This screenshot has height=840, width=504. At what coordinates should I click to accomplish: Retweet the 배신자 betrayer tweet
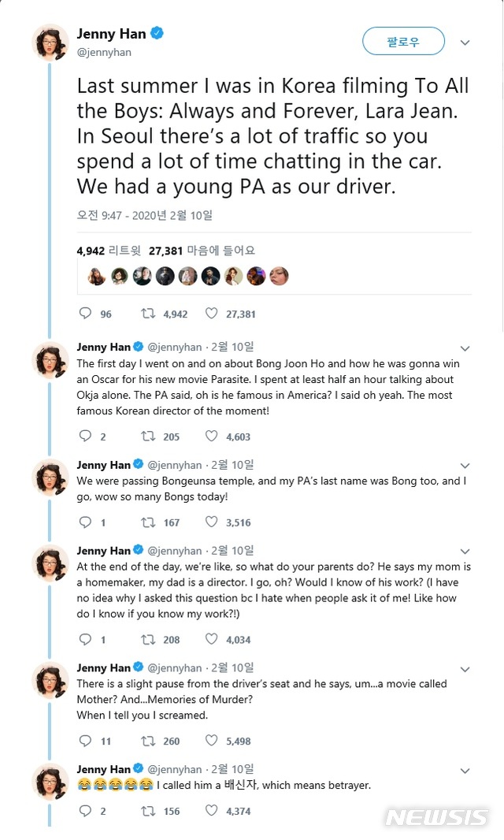coord(147,811)
